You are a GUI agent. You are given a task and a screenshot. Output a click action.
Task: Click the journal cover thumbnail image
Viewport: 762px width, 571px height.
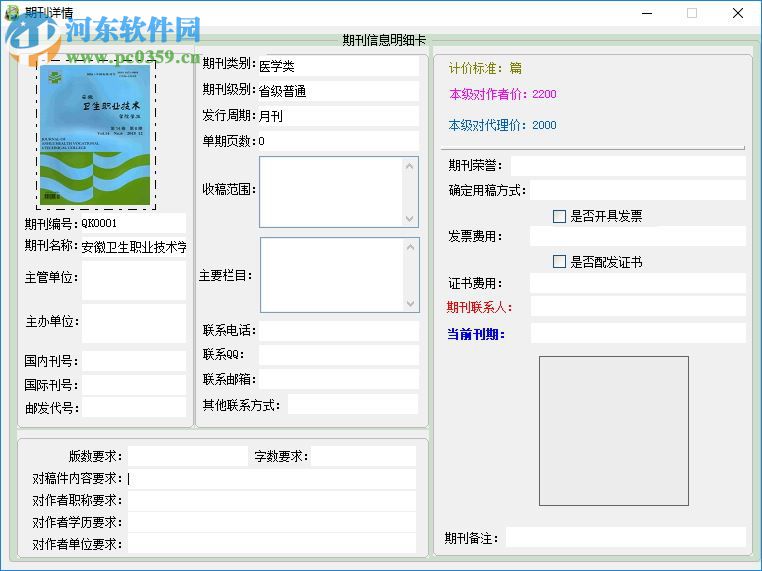[95, 135]
